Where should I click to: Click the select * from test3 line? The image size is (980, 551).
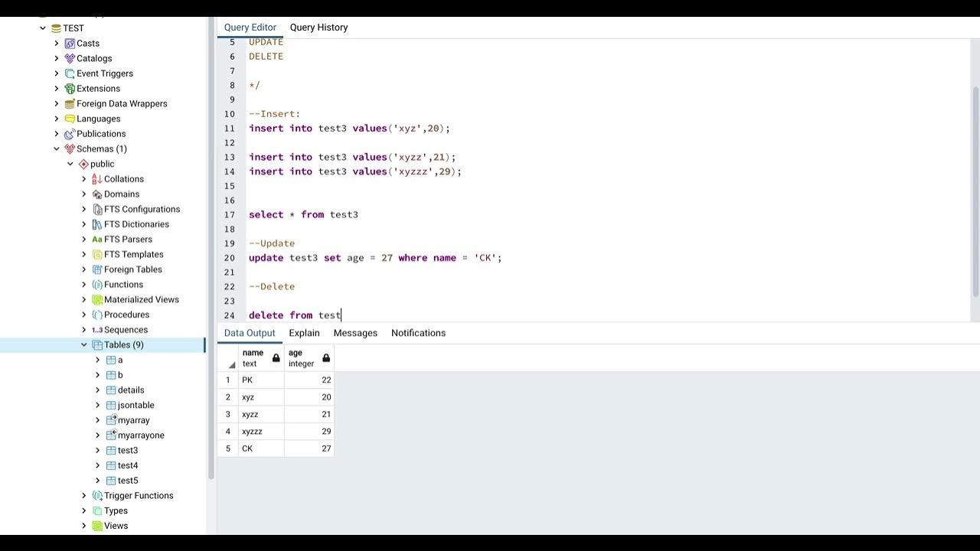tap(303, 215)
